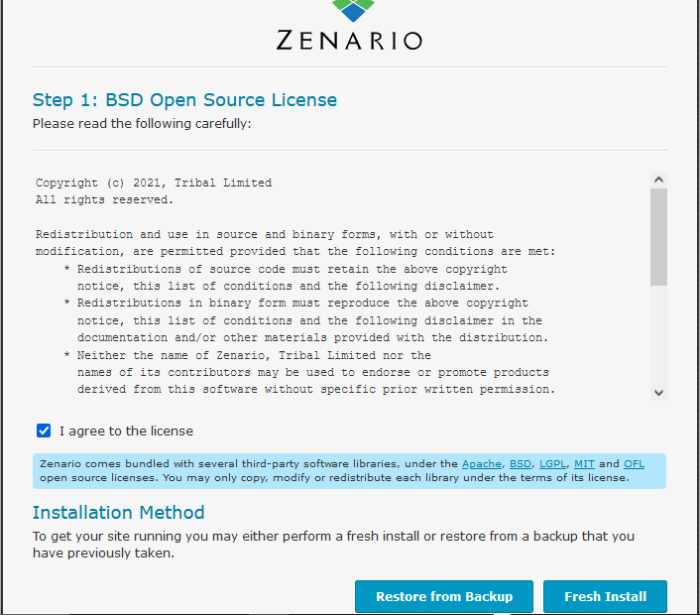Click the license scrollbar down arrow
700x615 pixels.
click(x=658, y=393)
